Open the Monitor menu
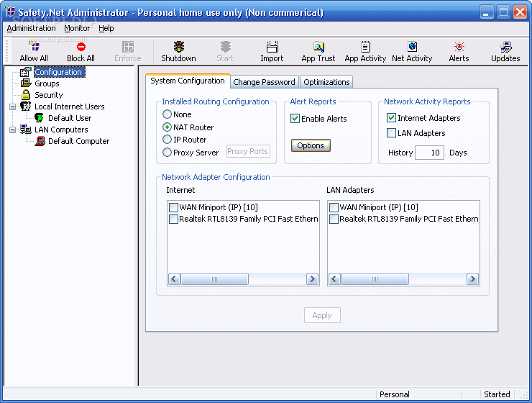 (x=77, y=28)
